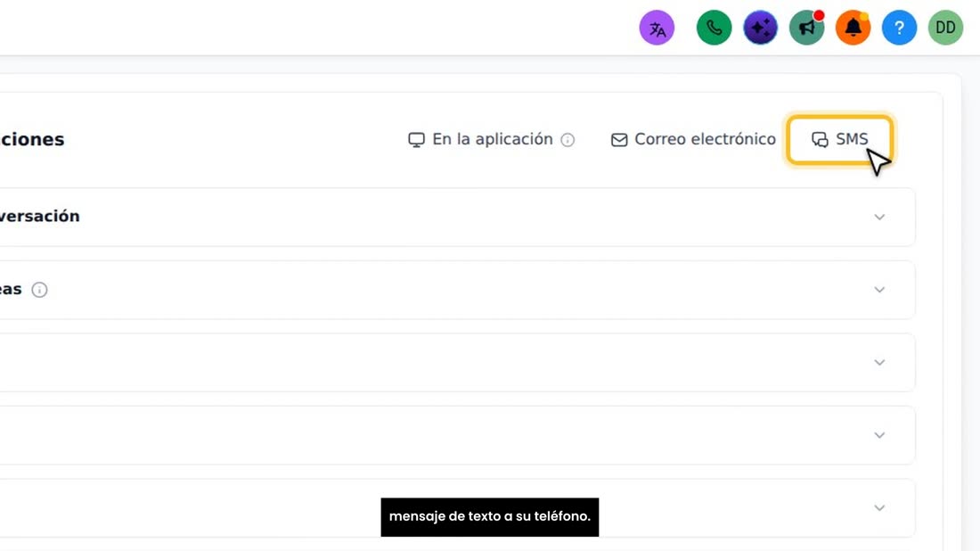Expand the 'versación' section chevron
This screenshot has width=980, height=551.
pos(879,217)
